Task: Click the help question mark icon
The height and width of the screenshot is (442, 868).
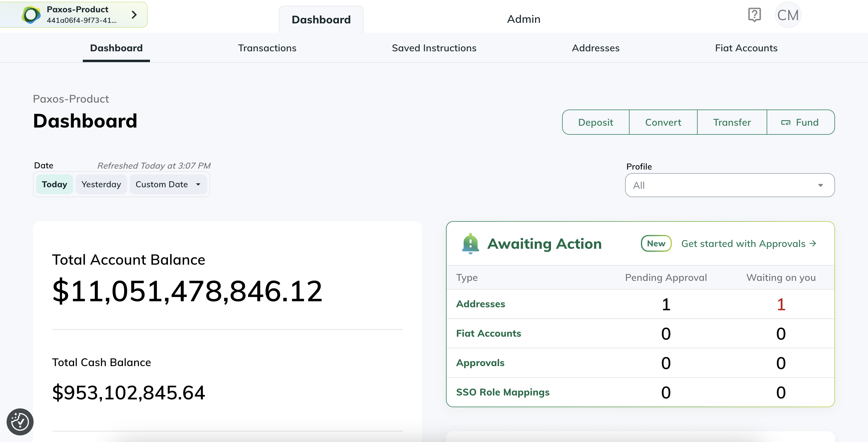Action: pyautogui.click(x=754, y=15)
